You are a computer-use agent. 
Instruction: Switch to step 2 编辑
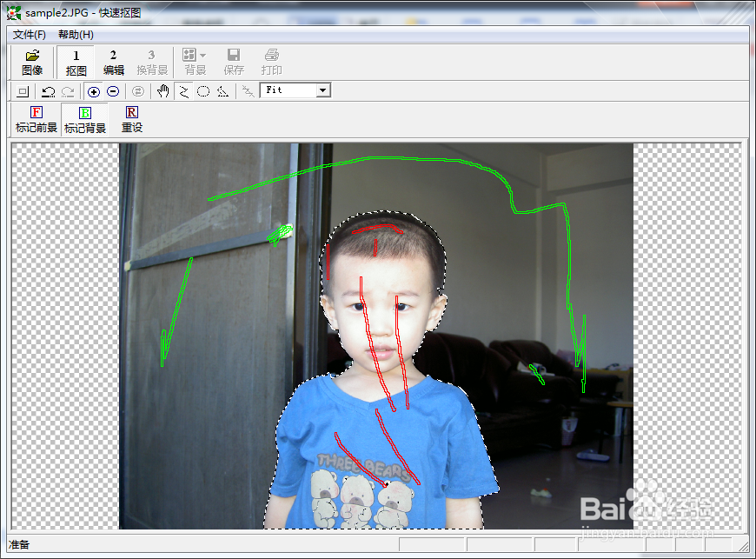pyautogui.click(x=113, y=63)
